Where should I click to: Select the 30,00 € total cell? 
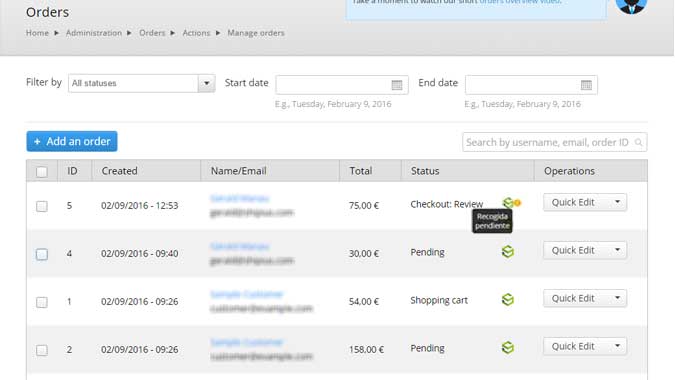[x=364, y=253]
